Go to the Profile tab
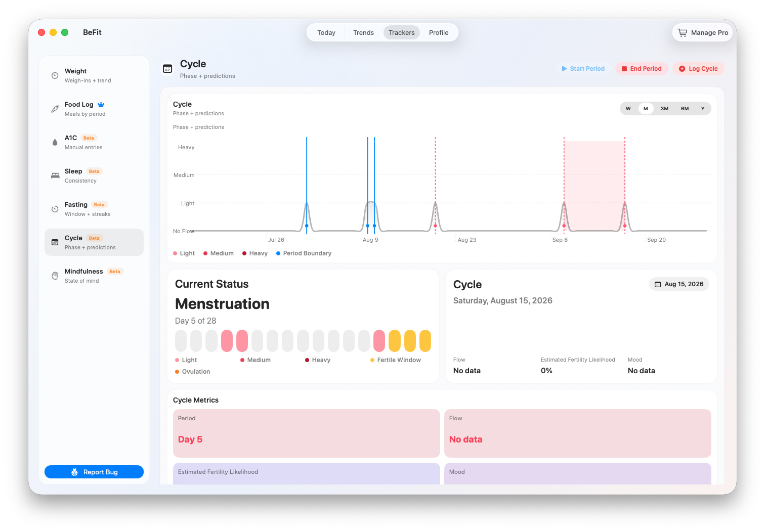 pyautogui.click(x=439, y=32)
